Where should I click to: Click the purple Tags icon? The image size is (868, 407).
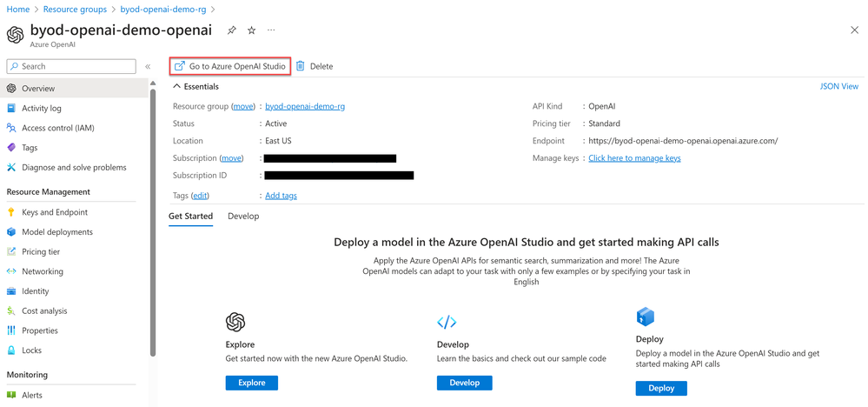tap(11, 148)
